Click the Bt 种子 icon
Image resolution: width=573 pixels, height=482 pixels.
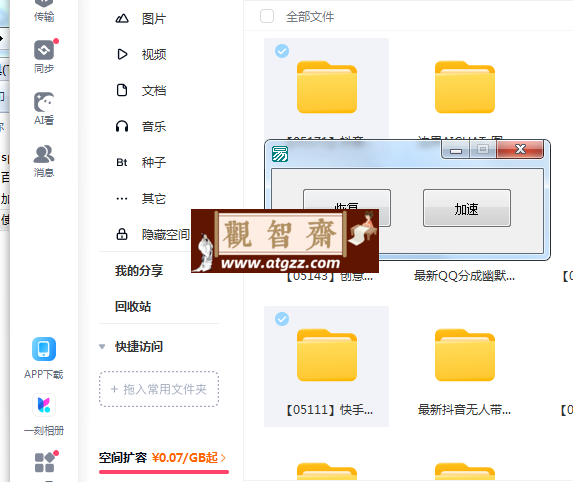pyautogui.click(x=122, y=162)
